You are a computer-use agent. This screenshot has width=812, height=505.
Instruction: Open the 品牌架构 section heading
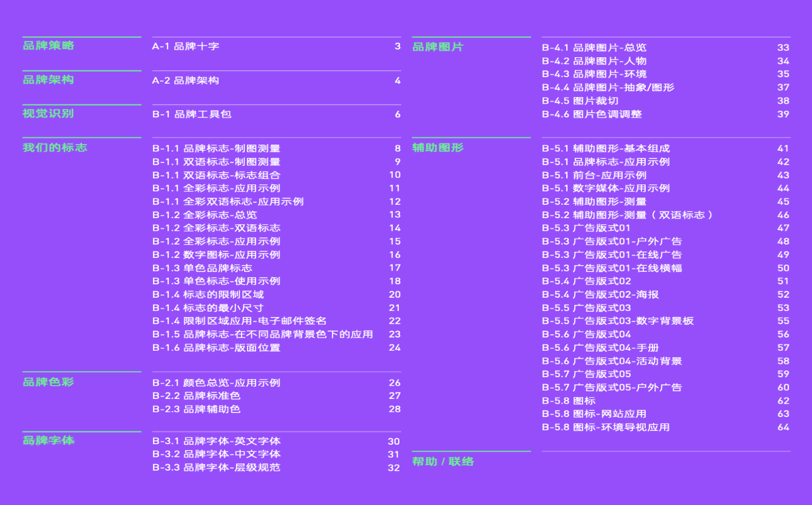[48, 80]
